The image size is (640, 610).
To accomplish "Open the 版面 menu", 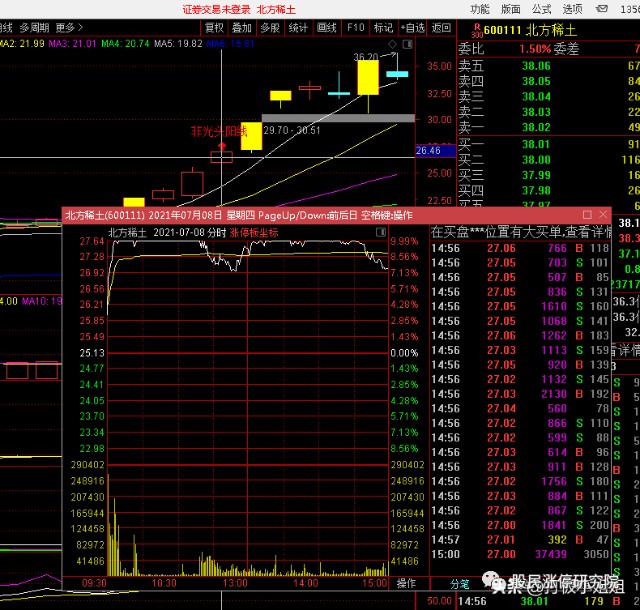I will pos(511,9).
